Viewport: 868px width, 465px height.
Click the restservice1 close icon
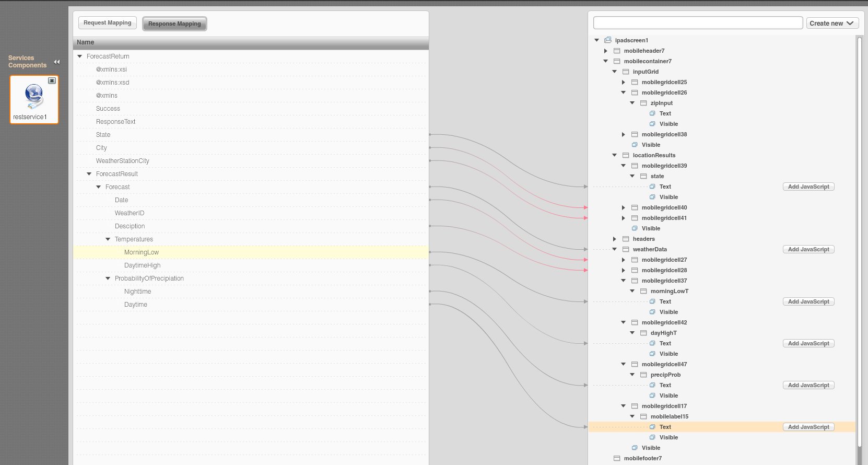pyautogui.click(x=52, y=80)
